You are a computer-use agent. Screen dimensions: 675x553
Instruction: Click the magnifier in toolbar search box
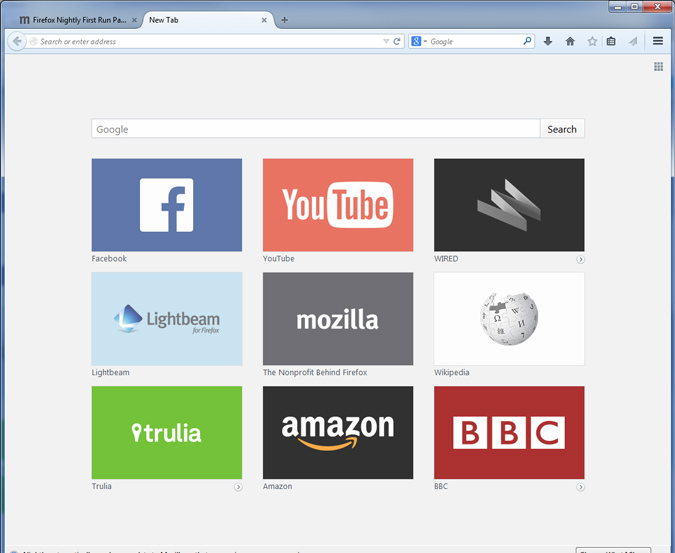[x=528, y=42]
